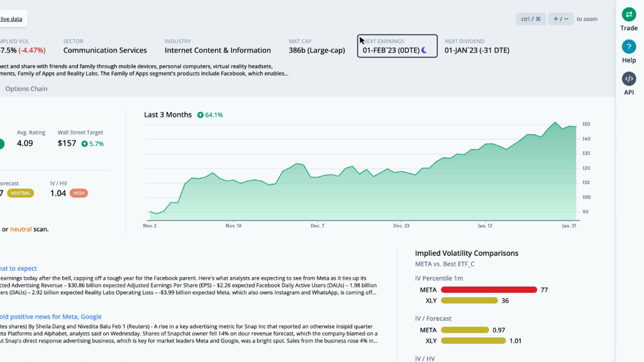Click the ctrl / ⌘ key badge
Image resolution: width=644 pixels, height=362 pixels.
point(530,19)
